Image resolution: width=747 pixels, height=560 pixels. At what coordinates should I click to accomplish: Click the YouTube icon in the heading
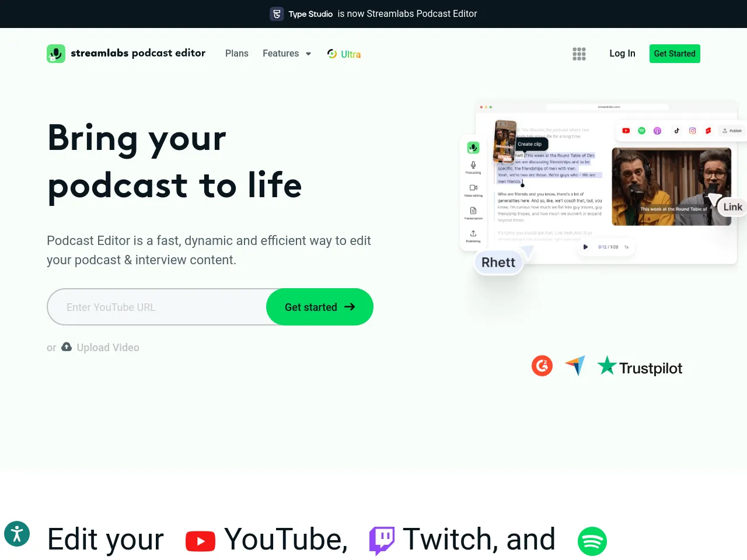coord(200,541)
